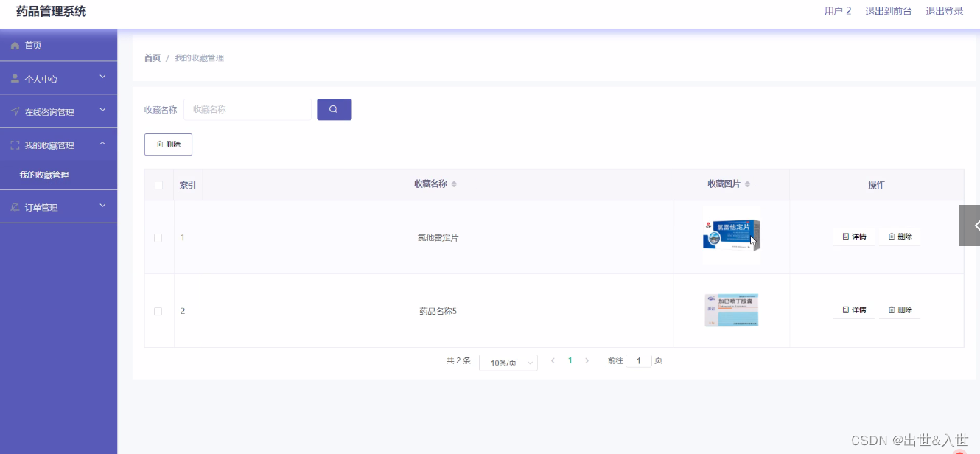Click 用户 2 in the header
The height and width of the screenshot is (454, 980).
[x=838, y=11]
